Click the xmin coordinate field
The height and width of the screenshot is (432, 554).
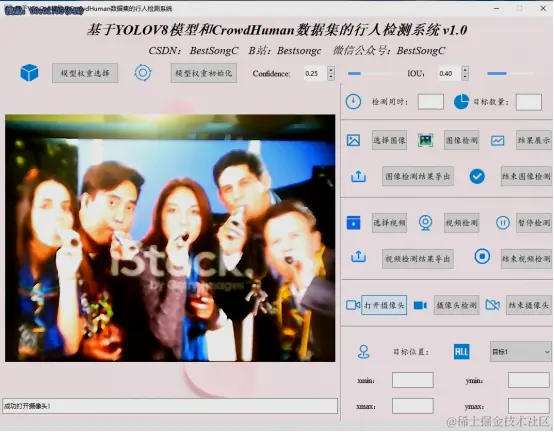click(413, 380)
